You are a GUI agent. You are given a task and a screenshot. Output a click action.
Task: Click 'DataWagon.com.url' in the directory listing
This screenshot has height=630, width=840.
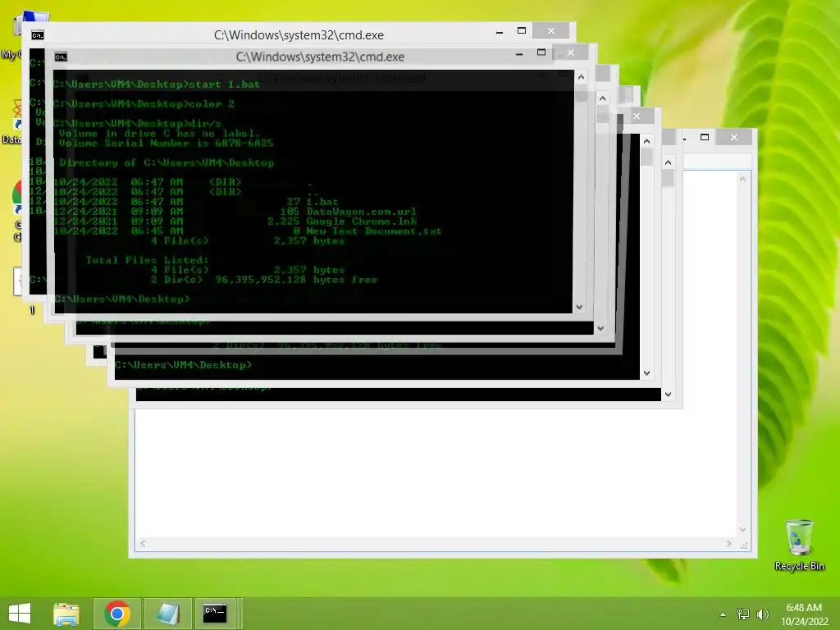point(362,212)
